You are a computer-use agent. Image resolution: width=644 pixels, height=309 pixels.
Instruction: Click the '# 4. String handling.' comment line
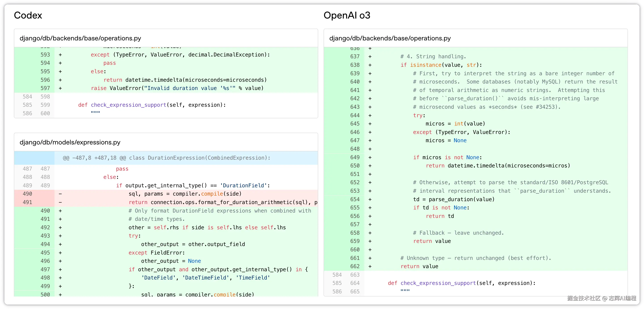click(x=433, y=56)
